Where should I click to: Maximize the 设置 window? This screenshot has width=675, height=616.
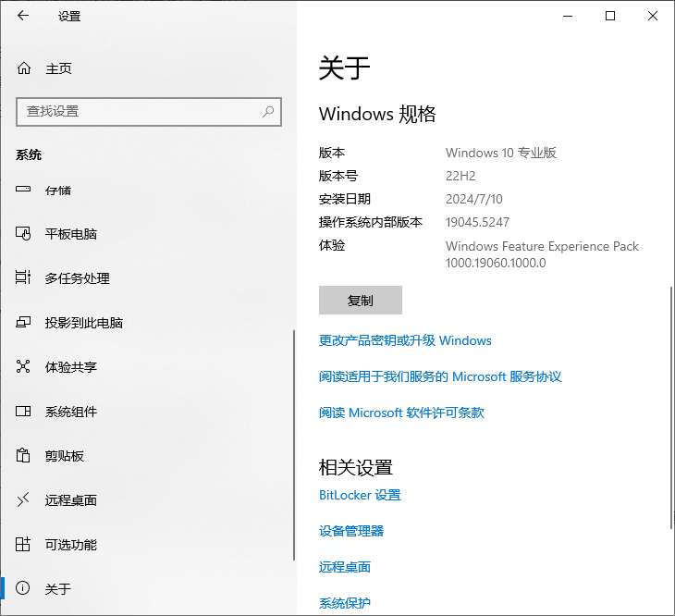pos(610,16)
